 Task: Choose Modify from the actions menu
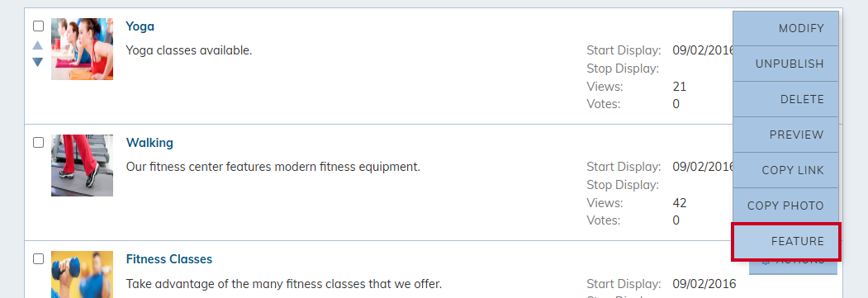785,28
